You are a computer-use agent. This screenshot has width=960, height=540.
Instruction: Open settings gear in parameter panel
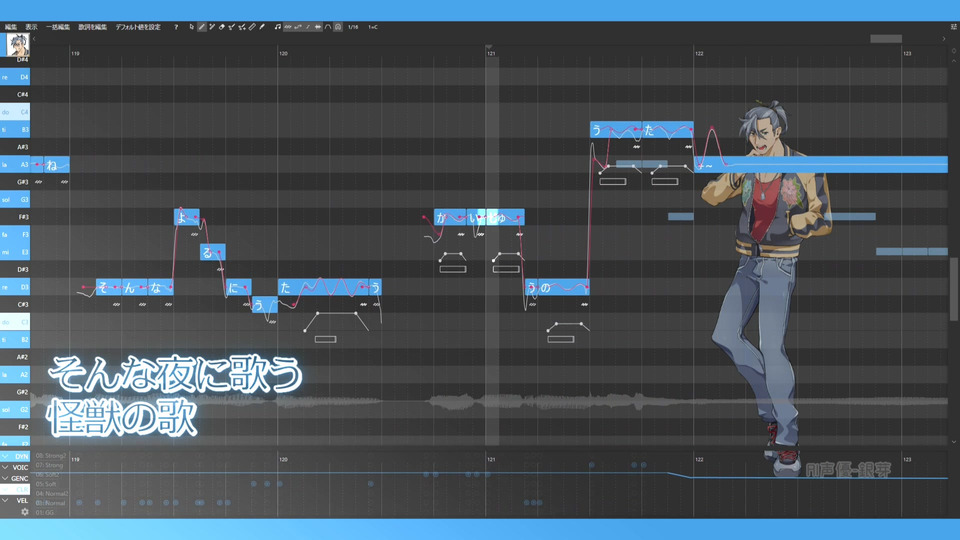pos(24,512)
